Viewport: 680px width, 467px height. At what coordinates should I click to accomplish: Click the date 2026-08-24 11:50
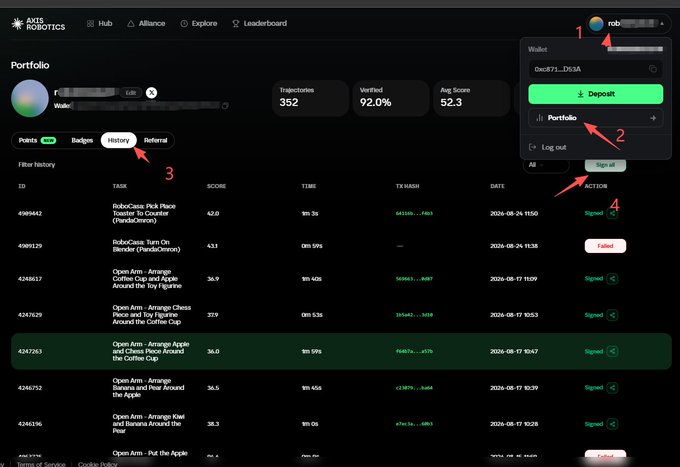click(514, 213)
